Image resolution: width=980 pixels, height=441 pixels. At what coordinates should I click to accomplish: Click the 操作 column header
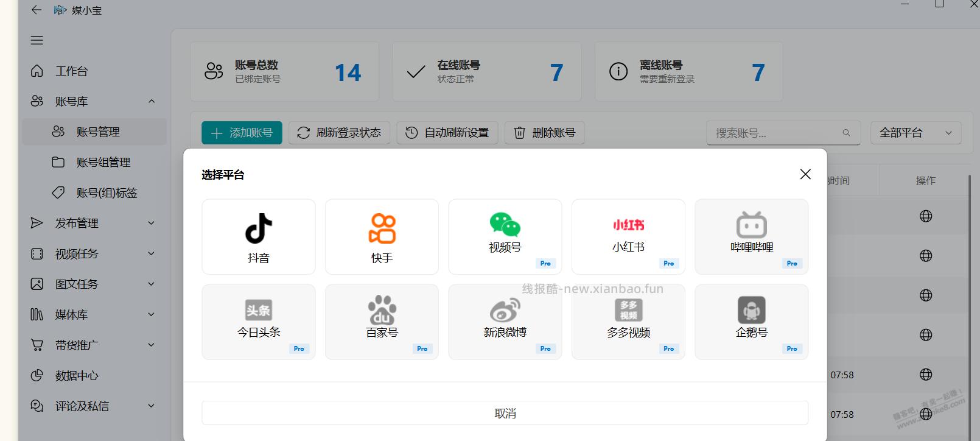coord(926,180)
